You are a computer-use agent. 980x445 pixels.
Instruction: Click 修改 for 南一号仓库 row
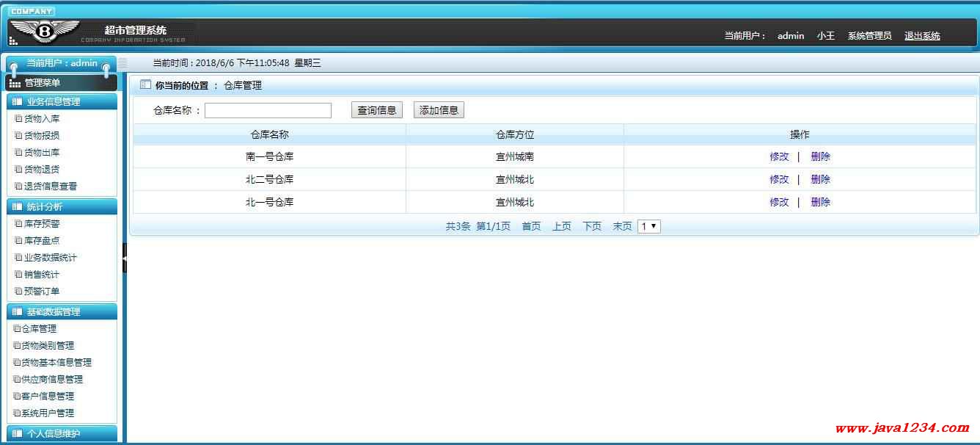[x=779, y=156]
